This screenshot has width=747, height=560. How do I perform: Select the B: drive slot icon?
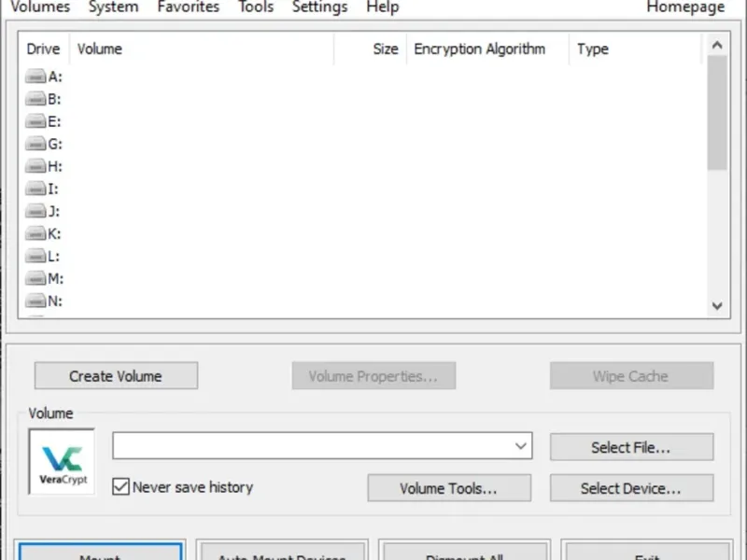coord(35,99)
